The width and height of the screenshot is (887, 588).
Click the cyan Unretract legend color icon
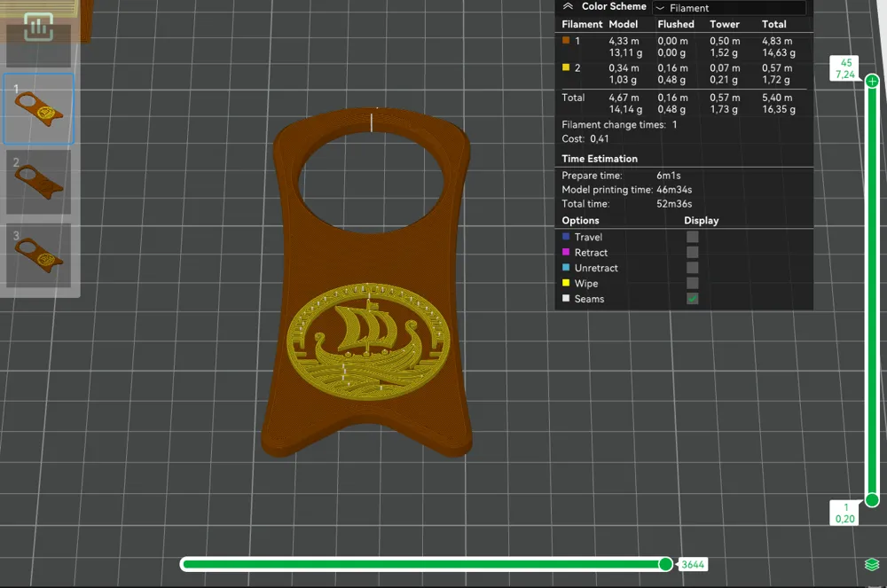[566, 268]
